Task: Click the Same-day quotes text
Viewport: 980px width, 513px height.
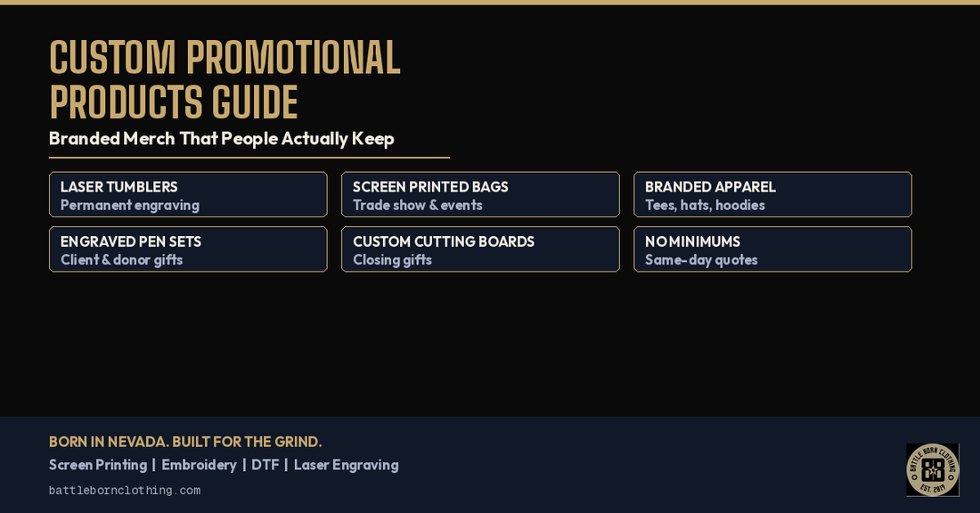Action: click(x=701, y=260)
